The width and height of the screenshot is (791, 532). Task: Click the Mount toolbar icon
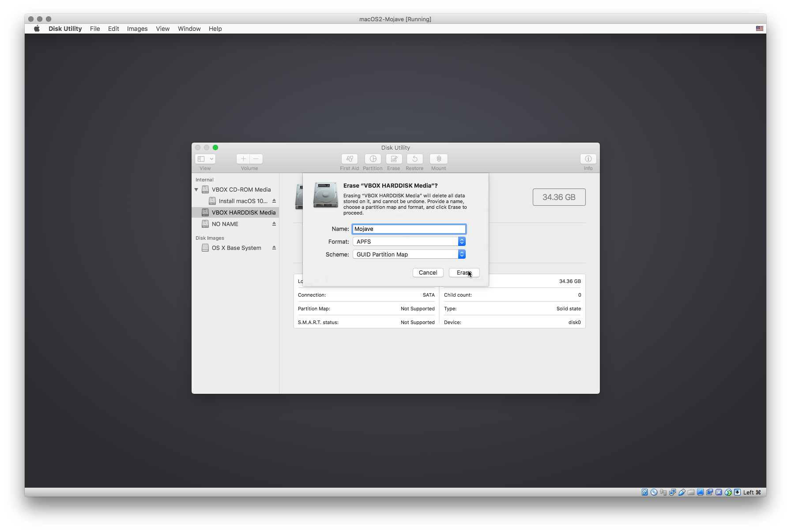point(439,159)
